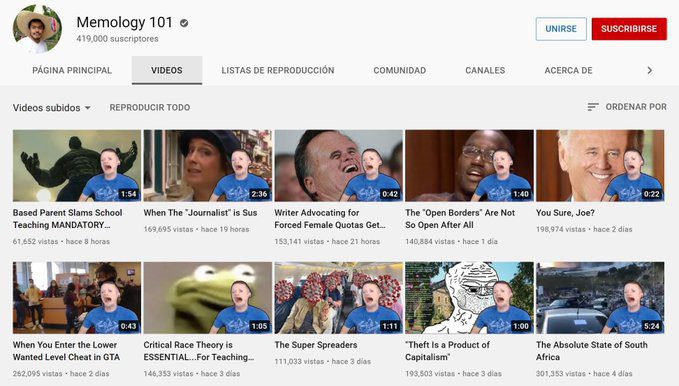Select the Canales tab
This screenshot has width=679, height=386.
click(x=485, y=70)
